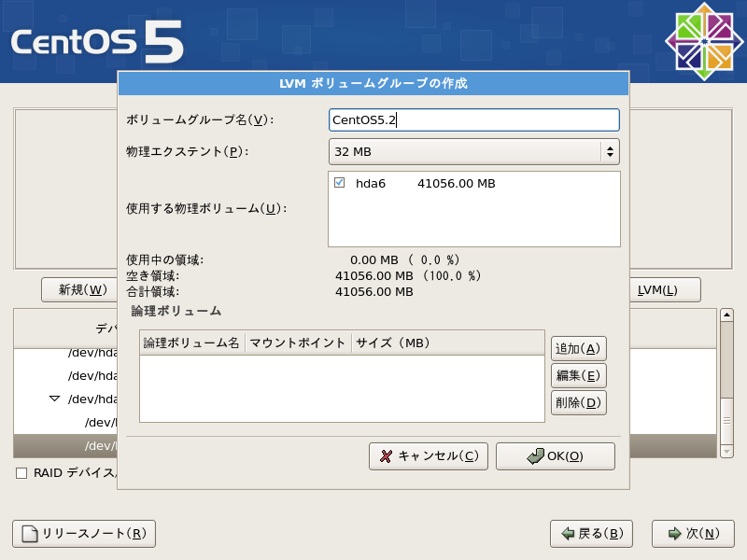Click the LVM(L) button
747x560 pixels.
coord(665,290)
